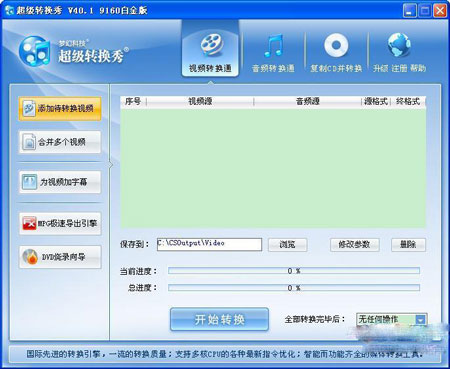450x369 pixels.
Task: Start conversion with 开始转换 button
Action: 219,319
